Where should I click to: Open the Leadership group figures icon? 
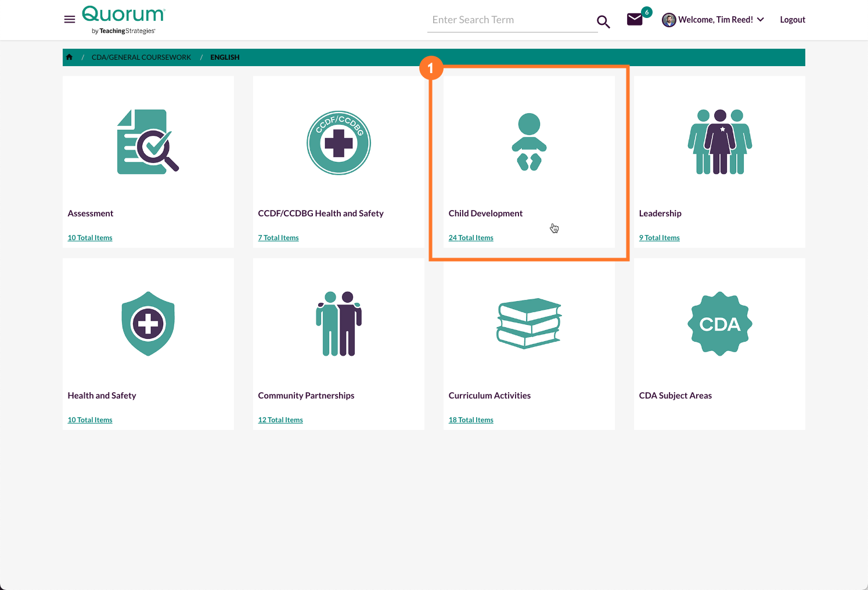[719, 142]
